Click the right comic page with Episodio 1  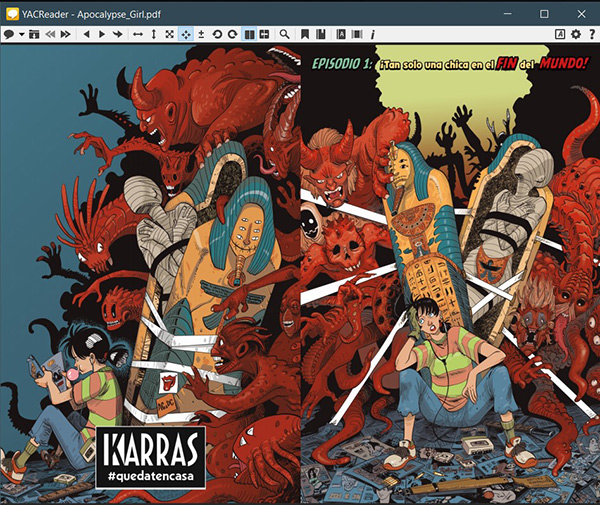450,280
